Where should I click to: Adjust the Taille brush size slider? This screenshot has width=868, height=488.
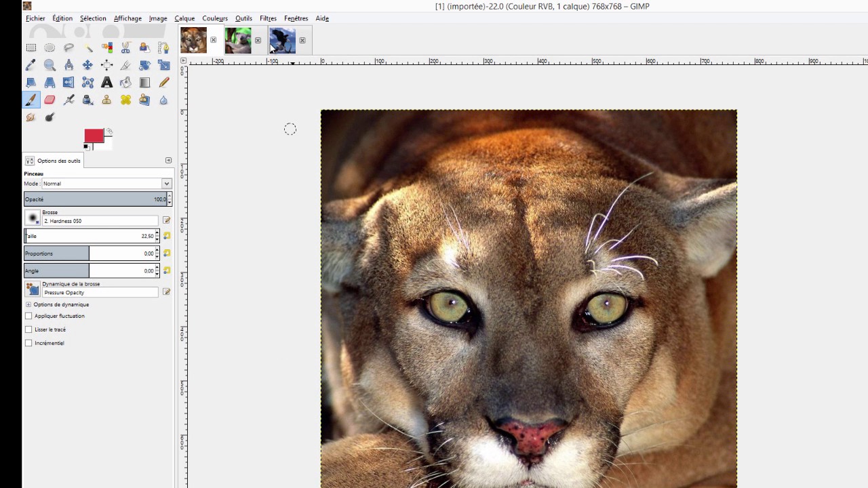90,236
